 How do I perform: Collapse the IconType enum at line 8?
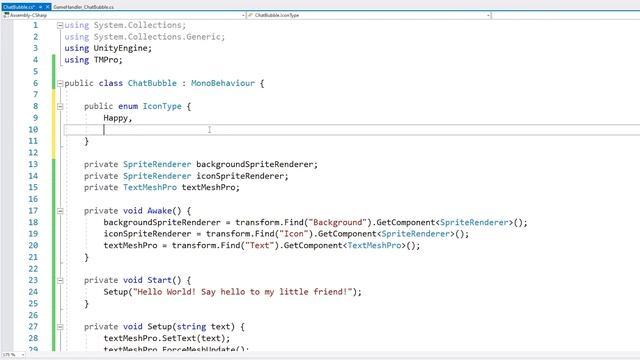(x=60, y=107)
